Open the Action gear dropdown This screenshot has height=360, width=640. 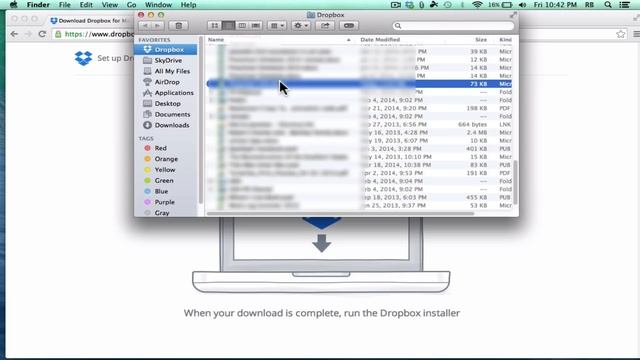point(301,26)
